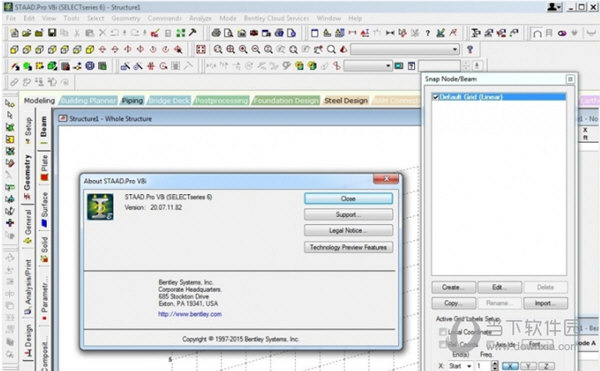Viewport: 600px width, 371px height.
Task: Open the Geometry menu
Action: coord(126,18)
